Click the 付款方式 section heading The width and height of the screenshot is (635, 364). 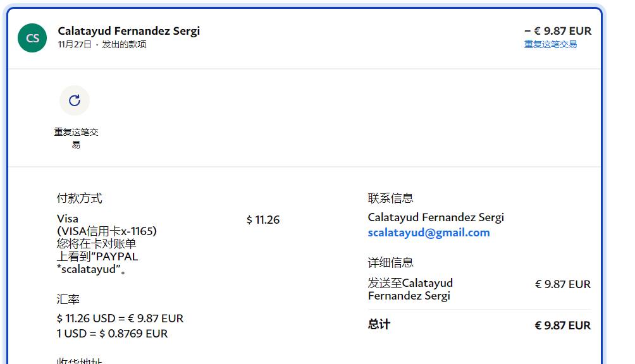pos(79,198)
